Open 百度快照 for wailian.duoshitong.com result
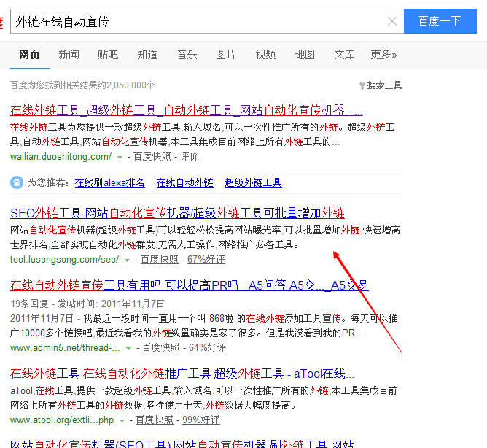Image resolution: width=487 pixels, height=448 pixels. coord(152,156)
